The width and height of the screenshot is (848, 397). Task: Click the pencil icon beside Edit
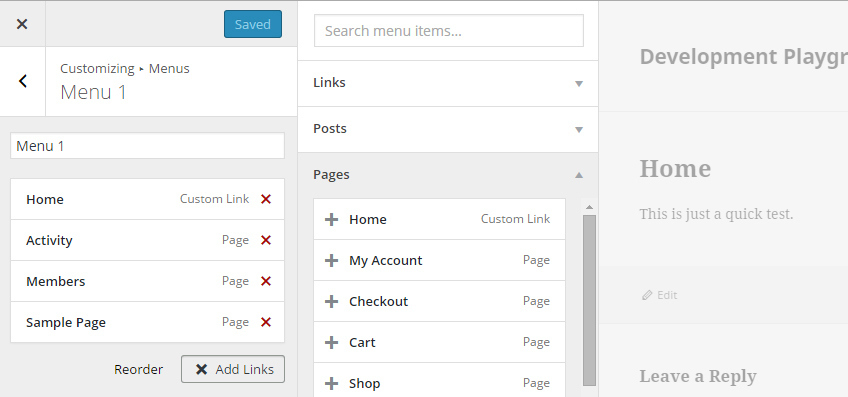[x=647, y=295]
